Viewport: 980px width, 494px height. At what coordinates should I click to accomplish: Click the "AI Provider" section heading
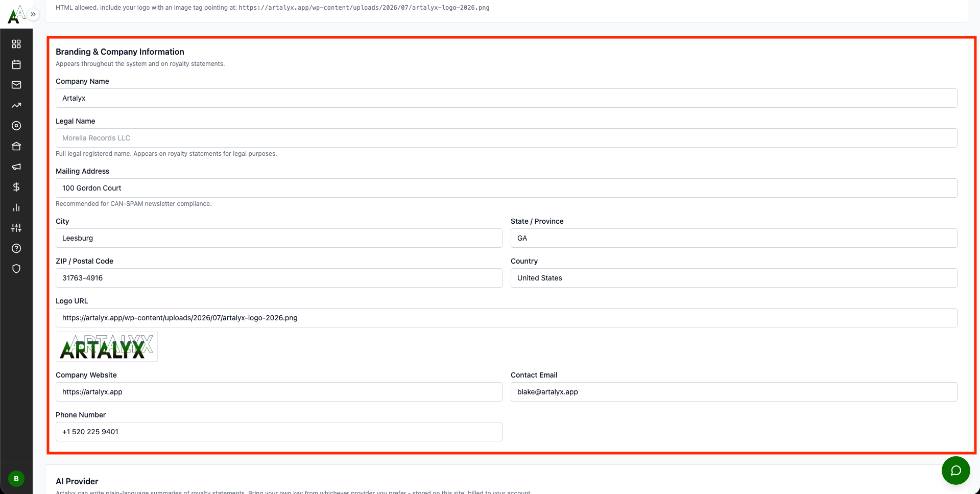pyautogui.click(x=77, y=481)
